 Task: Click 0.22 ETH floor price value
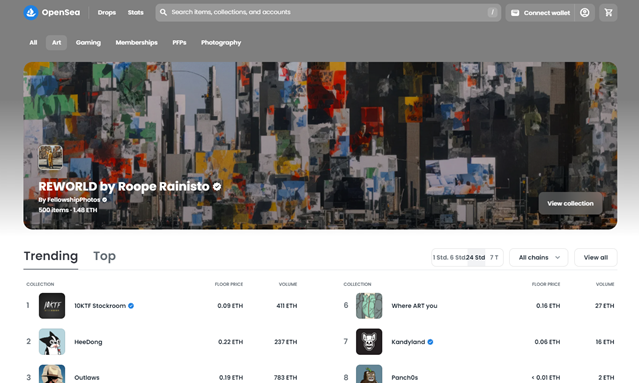point(230,342)
